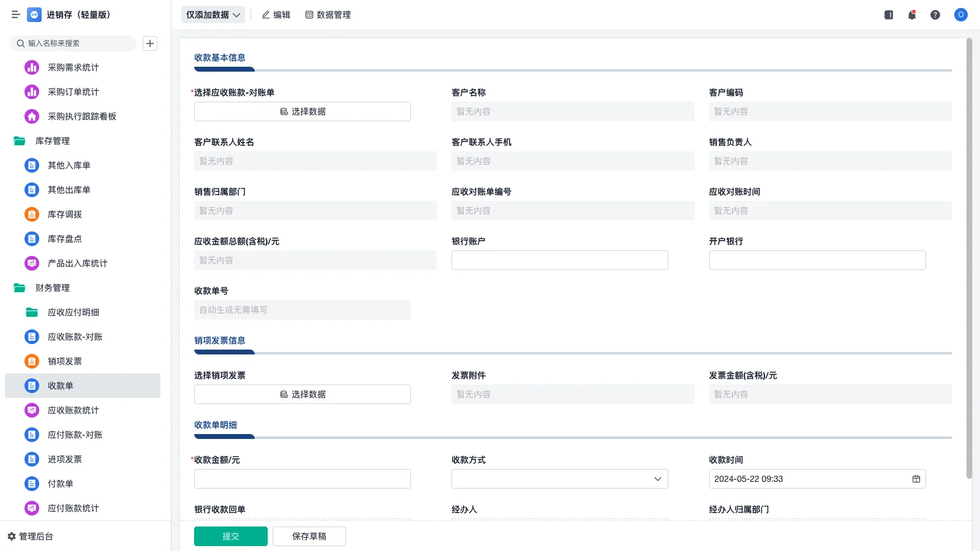Click 选择数据 under 选择应收账款-对账单

(x=303, y=111)
